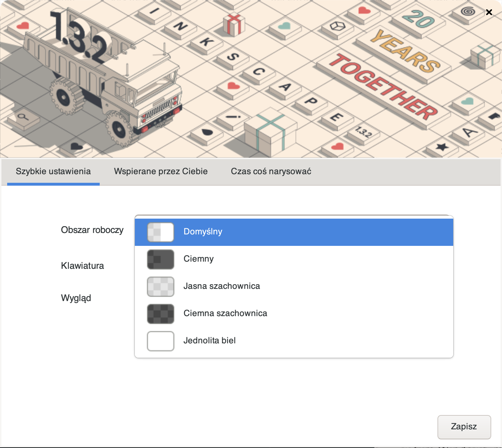Select the Domyślny canvas option

(x=203, y=232)
